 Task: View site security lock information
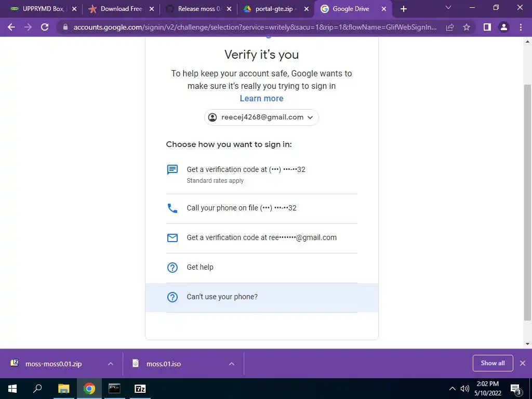point(65,27)
